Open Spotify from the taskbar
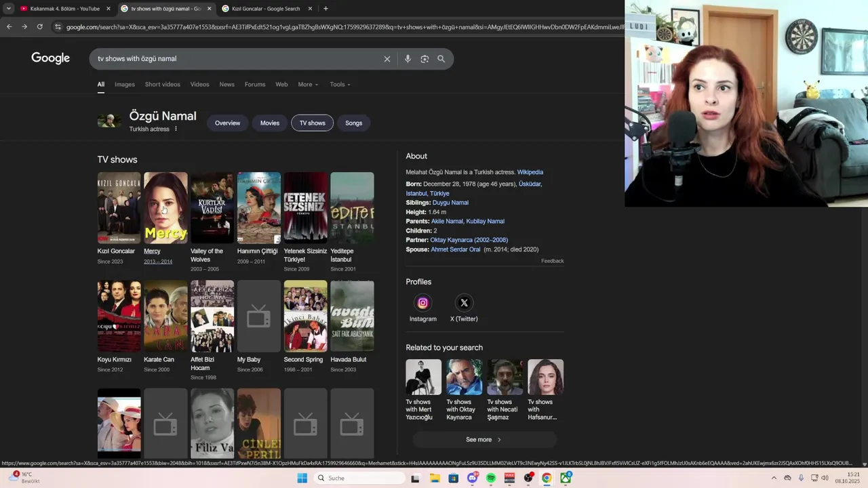The height and width of the screenshot is (488, 868). (491, 478)
